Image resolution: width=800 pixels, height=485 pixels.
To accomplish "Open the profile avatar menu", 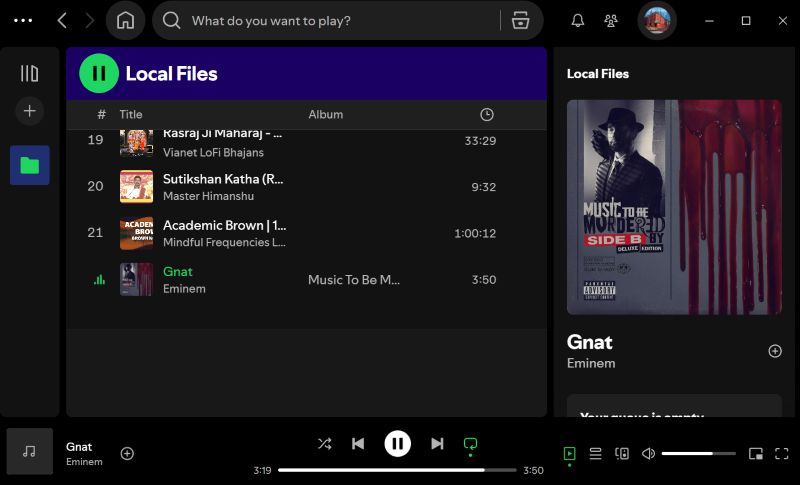I will (657, 20).
